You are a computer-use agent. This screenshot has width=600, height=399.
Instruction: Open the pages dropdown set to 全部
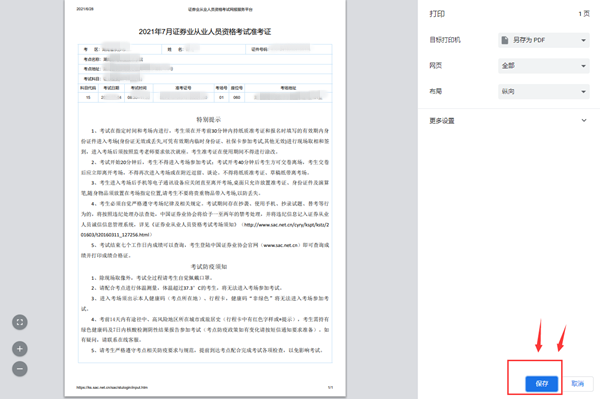[544, 66]
